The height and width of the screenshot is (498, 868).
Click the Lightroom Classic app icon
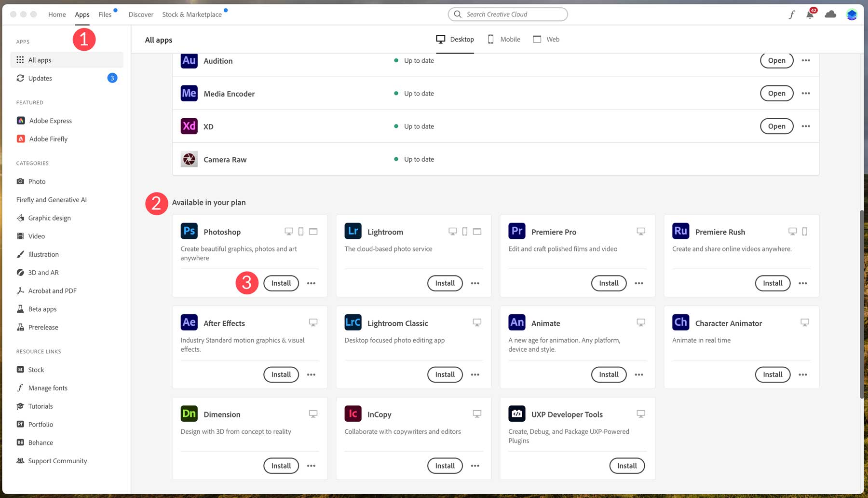click(353, 322)
